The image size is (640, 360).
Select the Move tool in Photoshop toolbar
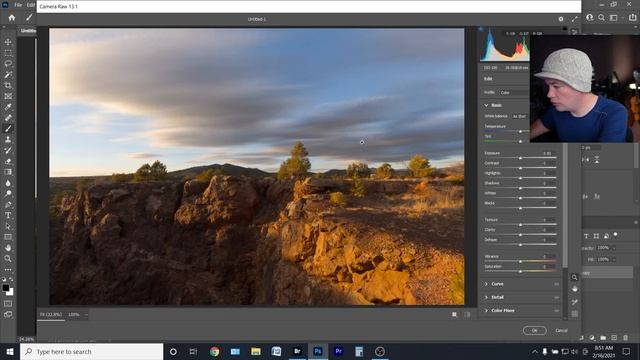click(x=8, y=42)
